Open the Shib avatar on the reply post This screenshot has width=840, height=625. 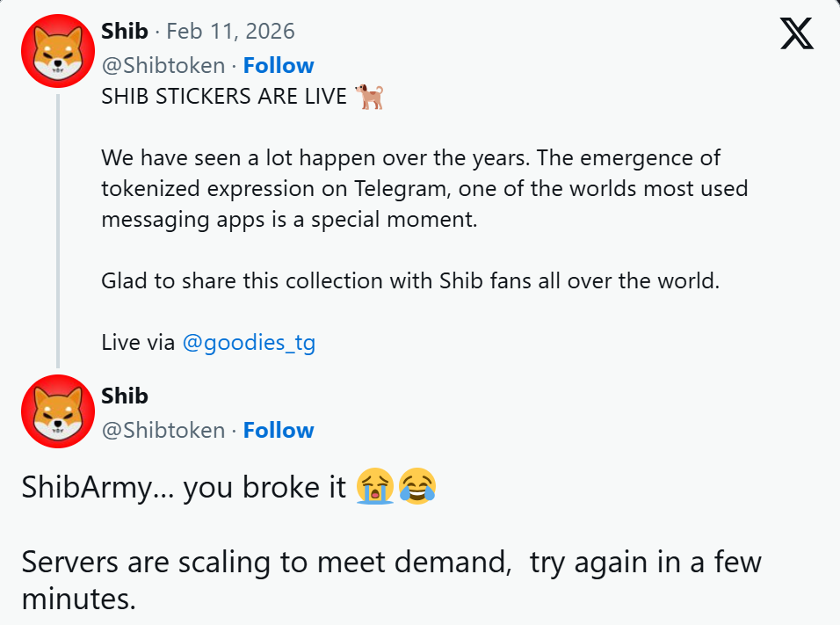[x=57, y=412]
